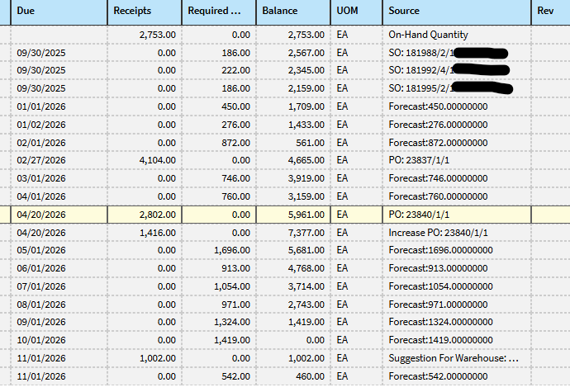Click the UOM column header
570x392 pixels.
pyautogui.click(x=357, y=11)
